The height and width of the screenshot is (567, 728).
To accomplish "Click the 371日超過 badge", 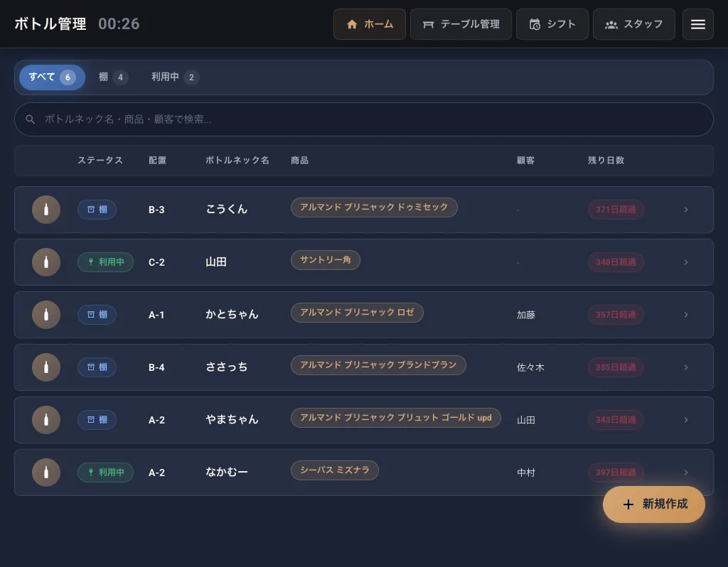I will 616,210.
